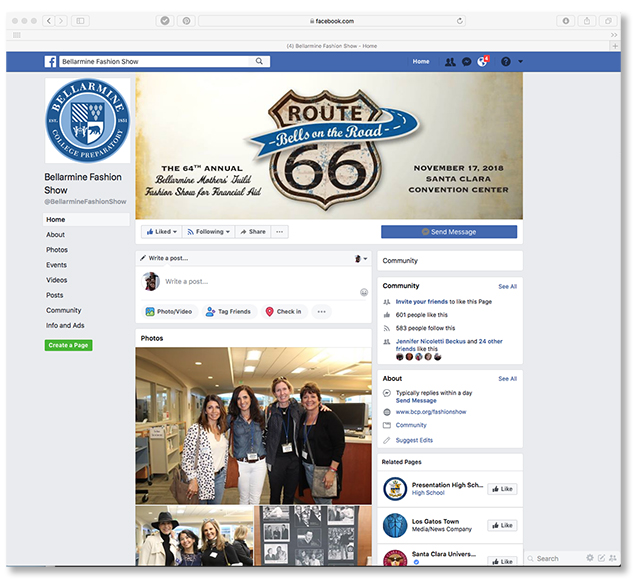Screen dimensions: 640x579
Task: Open the four women group photo
Action: point(253,426)
